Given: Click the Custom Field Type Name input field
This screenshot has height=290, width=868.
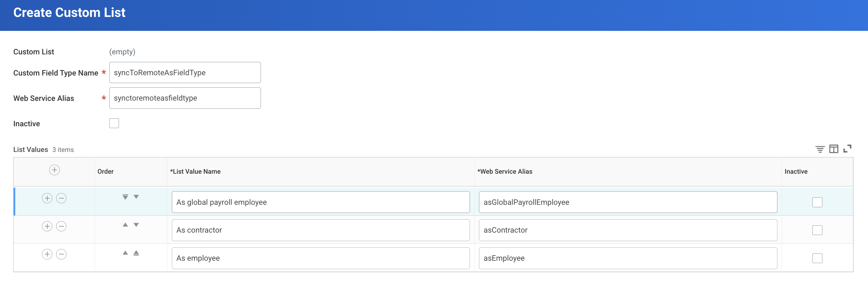Looking at the screenshot, I should [x=185, y=72].
